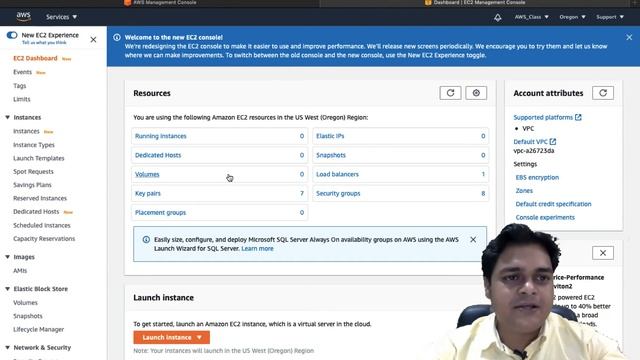Open Instance Types in sidebar
This screenshot has height=360, width=640.
pos(33,144)
